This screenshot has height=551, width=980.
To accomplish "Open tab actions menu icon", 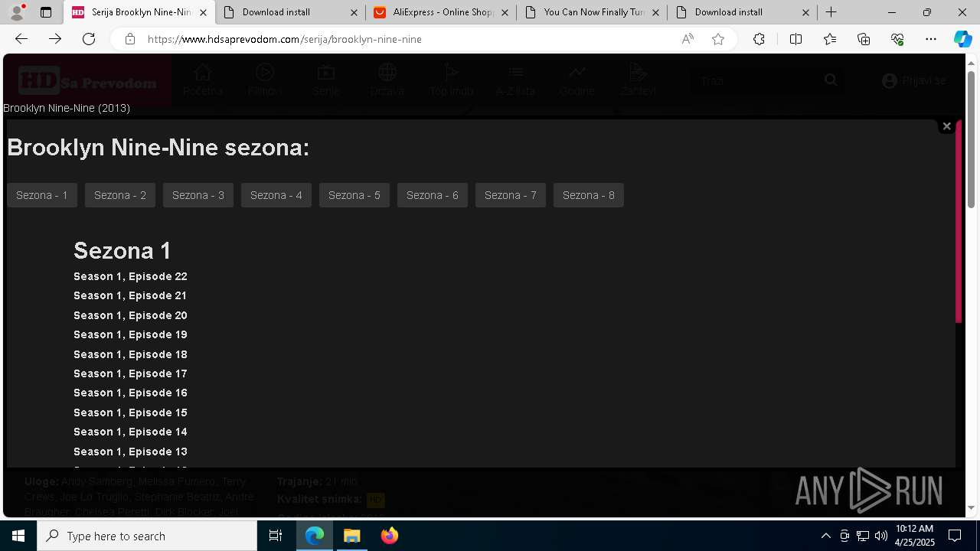I will click(46, 12).
